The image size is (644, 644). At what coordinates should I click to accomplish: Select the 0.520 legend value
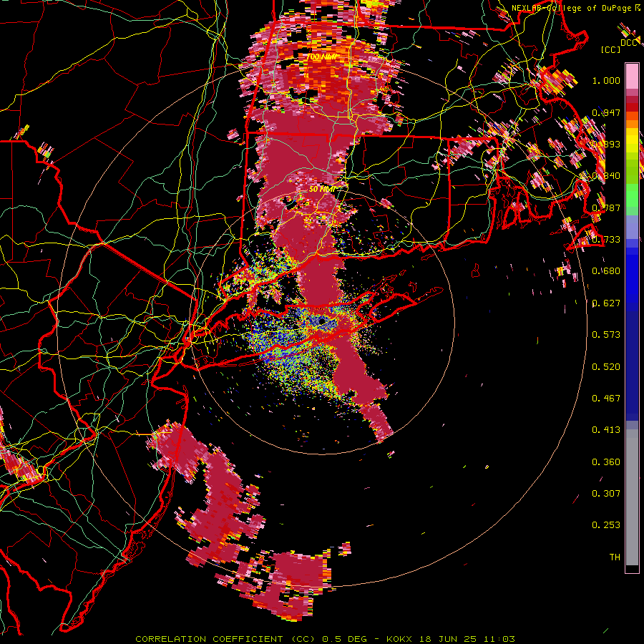[x=606, y=367]
